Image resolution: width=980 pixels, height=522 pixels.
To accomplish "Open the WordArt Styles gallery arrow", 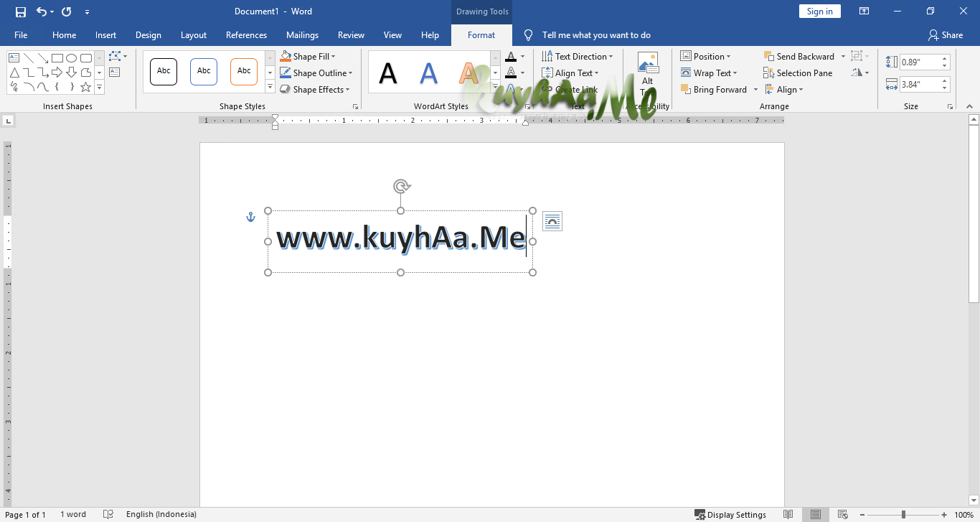I will pyautogui.click(x=495, y=88).
